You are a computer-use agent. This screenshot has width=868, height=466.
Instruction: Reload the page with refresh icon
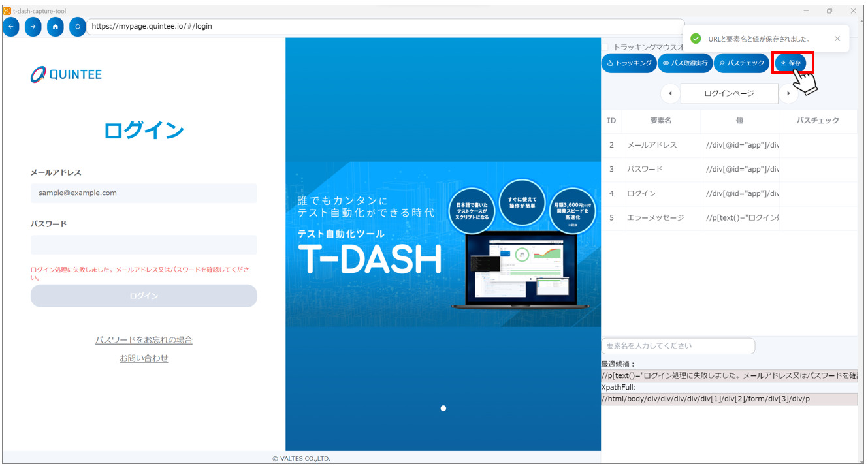tap(78, 27)
